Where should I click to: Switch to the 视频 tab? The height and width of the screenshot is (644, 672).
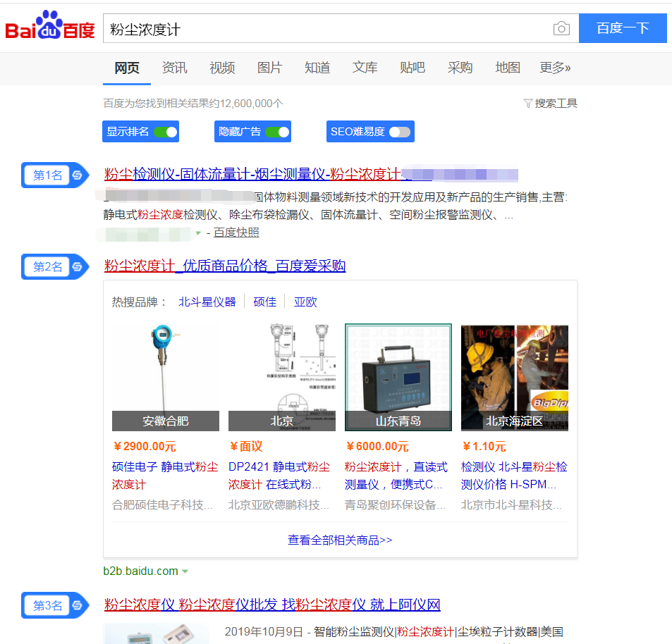click(222, 68)
